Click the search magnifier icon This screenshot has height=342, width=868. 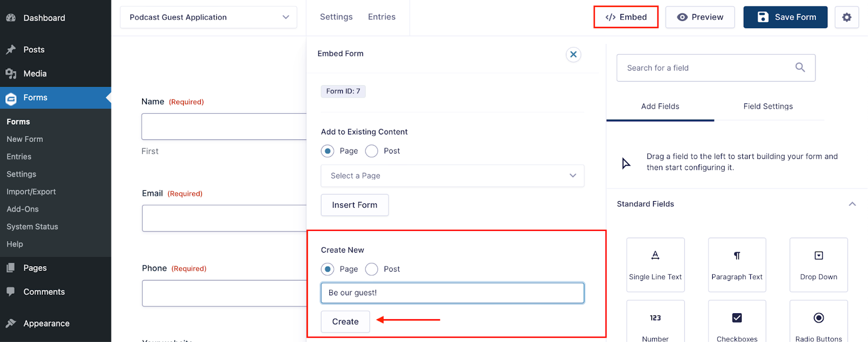pos(800,67)
